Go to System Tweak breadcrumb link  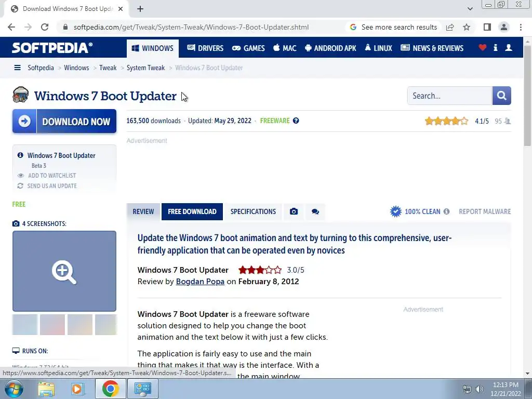pyautogui.click(x=145, y=68)
